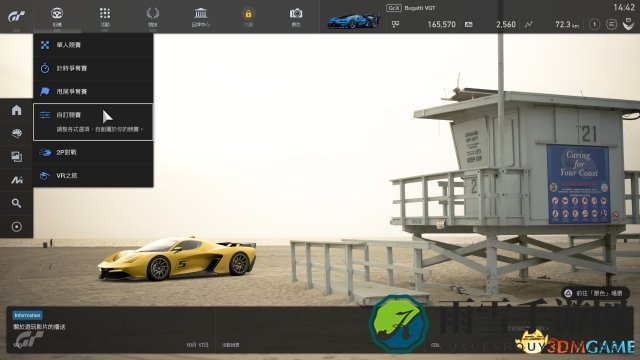Click the magnifier search sidebar icon
640x360 pixels.
pyautogui.click(x=16, y=203)
